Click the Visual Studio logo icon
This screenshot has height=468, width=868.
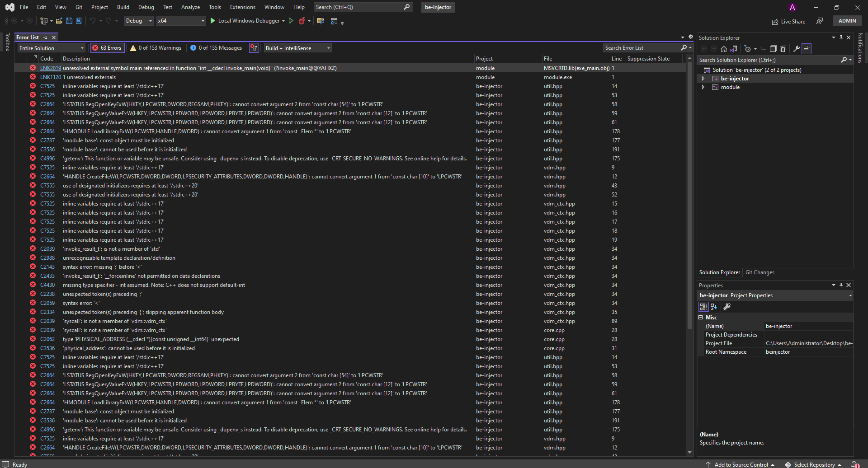[x=9, y=7]
